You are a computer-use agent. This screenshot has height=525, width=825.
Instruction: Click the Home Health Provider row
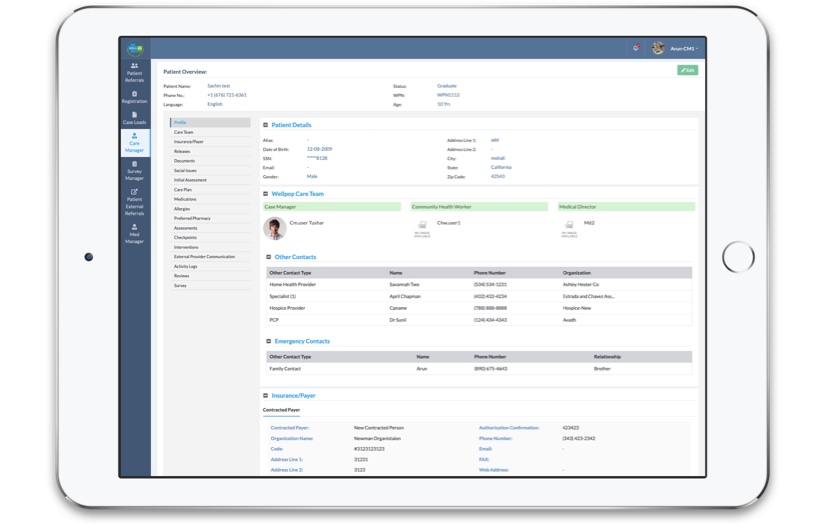[x=479, y=285]
